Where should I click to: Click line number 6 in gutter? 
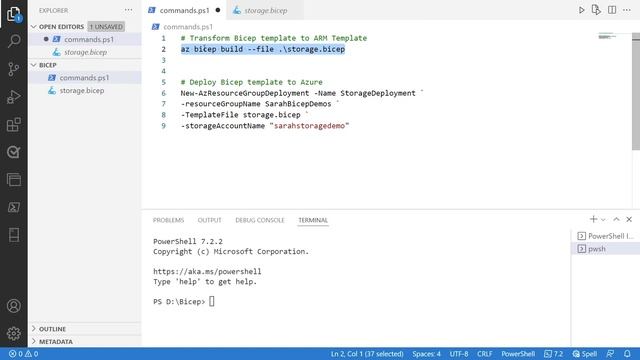tap(163, 93)
